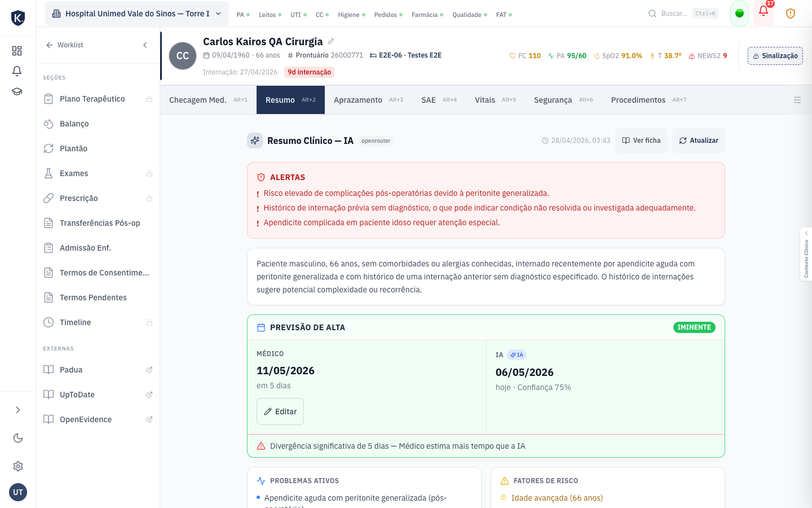
Task: Open the UT user avatar
Action: pyautogui.click(x=18, y=492)
